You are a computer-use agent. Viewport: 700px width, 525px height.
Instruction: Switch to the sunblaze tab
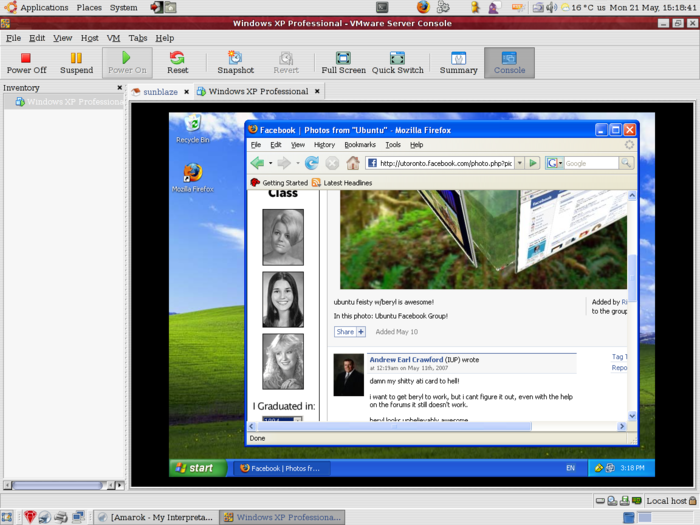pos(160,92)
